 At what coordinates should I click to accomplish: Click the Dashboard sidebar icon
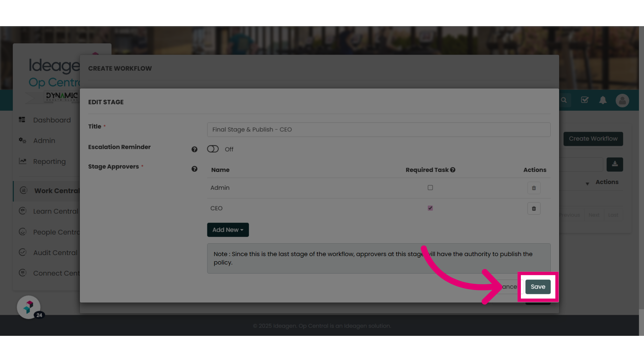point(22,120)
